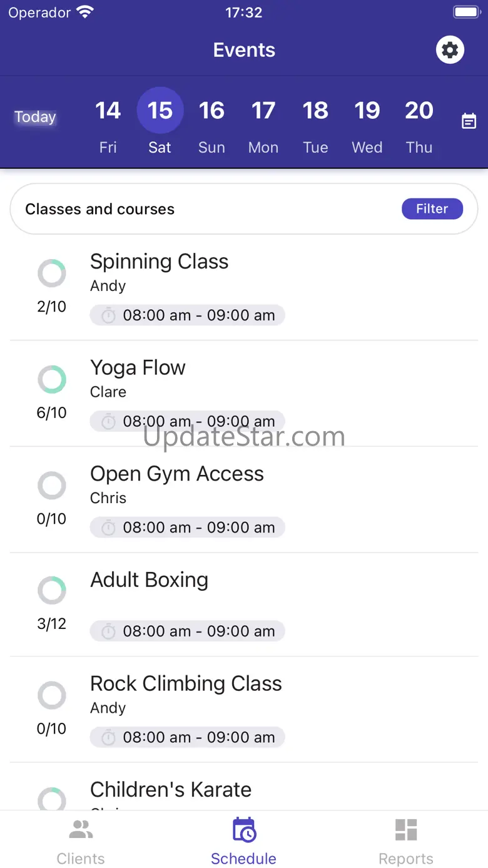Jump to Today's date
Viewport: 488px width, 868px height.
pyautogui.click(x=36, y=117)
